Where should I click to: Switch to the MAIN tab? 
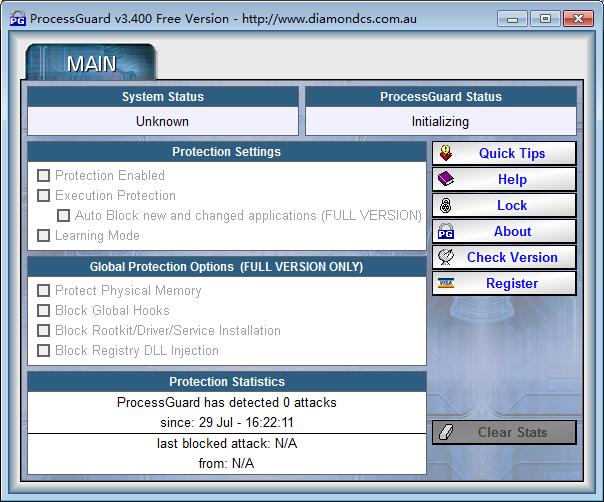(x=91, y=63)
